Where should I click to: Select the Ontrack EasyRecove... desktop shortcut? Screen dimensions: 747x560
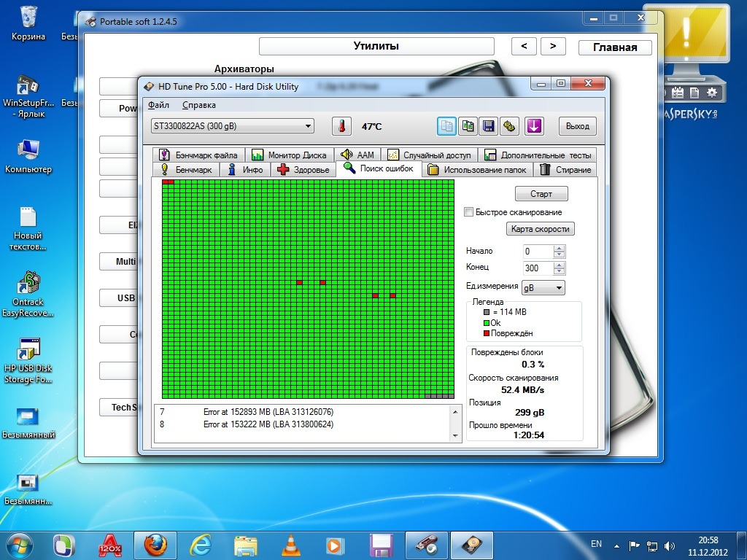pos(28,295)
